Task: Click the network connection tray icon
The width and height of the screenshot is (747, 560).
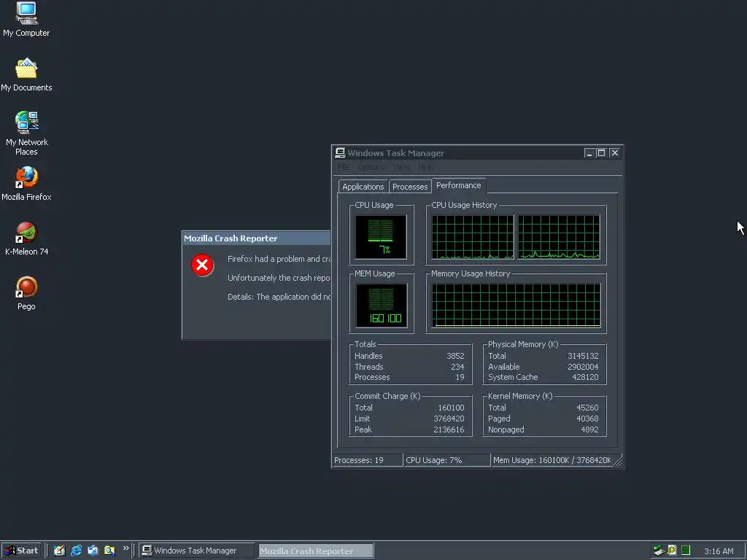Action: [659, 551]
